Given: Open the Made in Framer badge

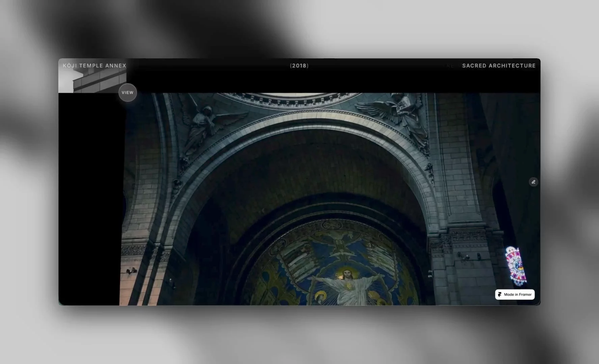Looking at the screenshot, I should (x=515, y=295).
